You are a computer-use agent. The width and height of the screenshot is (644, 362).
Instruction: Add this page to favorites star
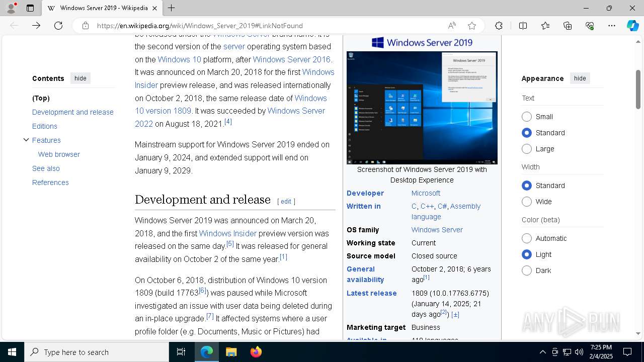click(x=472, y=26)
